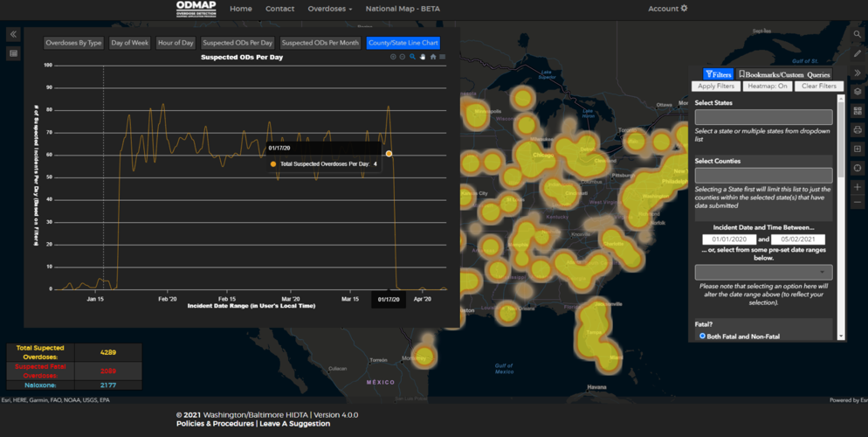Open the map search magnifier tool
Screen dimensions: 868x437
(x=858, y=34)
